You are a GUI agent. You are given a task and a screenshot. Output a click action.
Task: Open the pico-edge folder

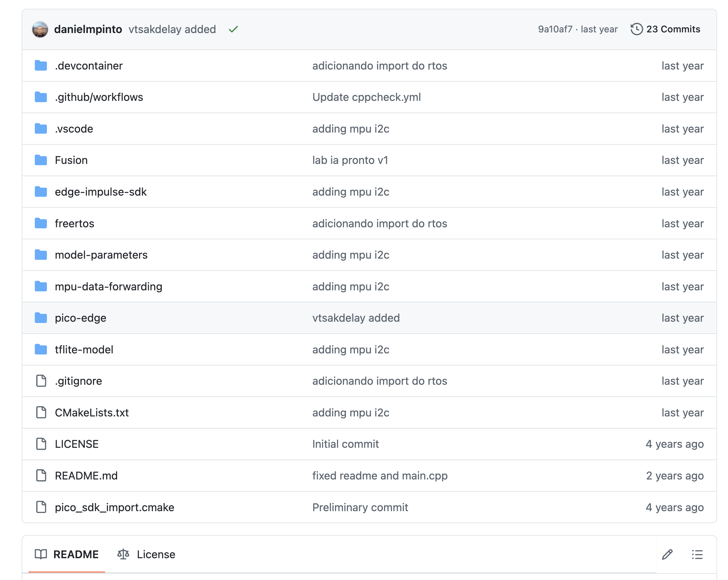(80, 318)
